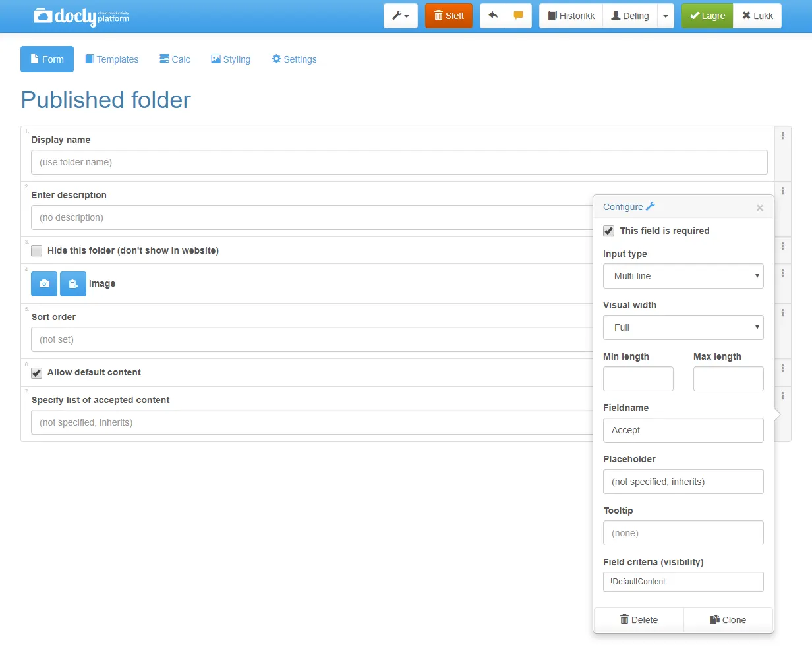The width and height of the screenshot is (812, 664).
Task: Check Hide this folder checkbox
Action: point(37,251)
